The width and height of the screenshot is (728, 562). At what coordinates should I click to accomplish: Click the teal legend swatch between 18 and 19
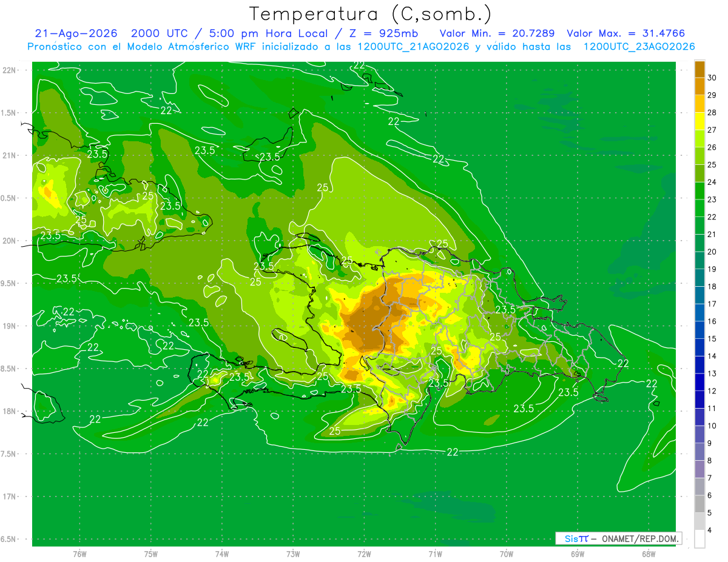tap(699, 278)
